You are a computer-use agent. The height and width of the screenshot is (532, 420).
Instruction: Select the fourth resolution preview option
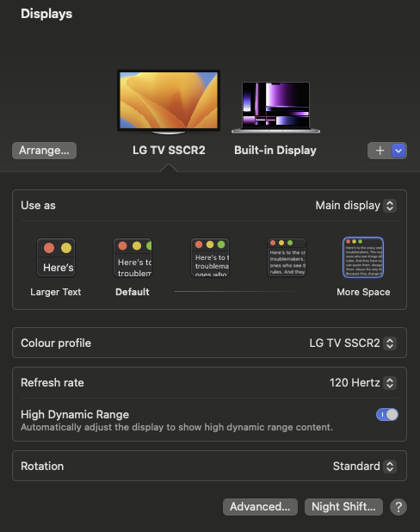coord(287,257)
